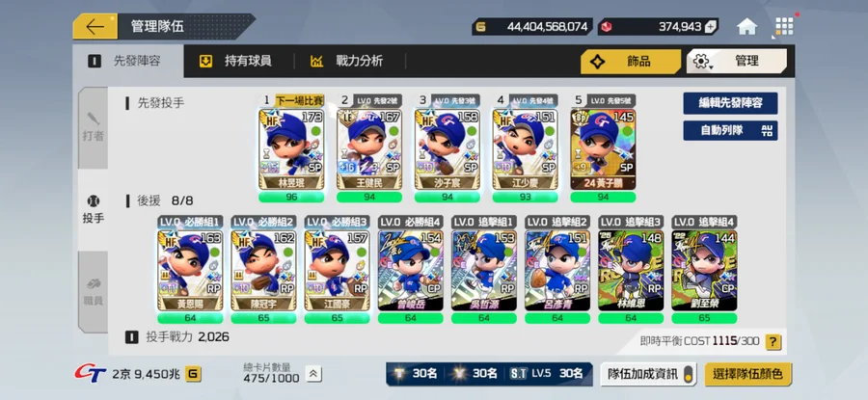
Task: Select the 職員 staff side tab
Action: pyautogui.click(x=93, y=292)
